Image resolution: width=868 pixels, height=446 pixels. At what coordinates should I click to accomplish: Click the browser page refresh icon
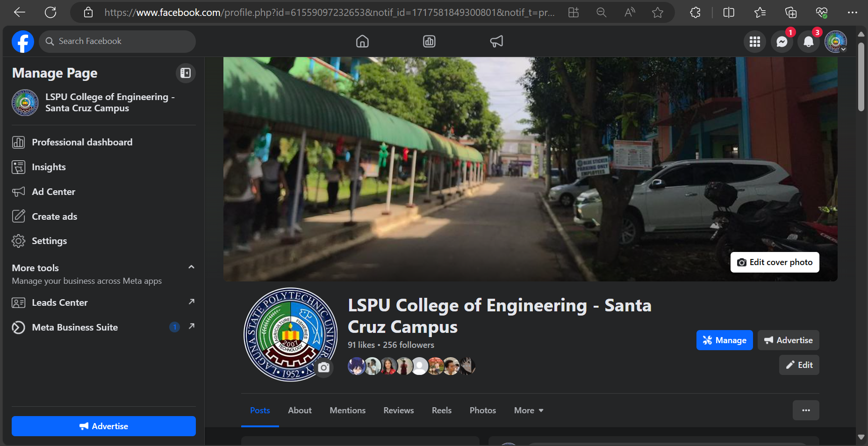click(x=51, y=13)
